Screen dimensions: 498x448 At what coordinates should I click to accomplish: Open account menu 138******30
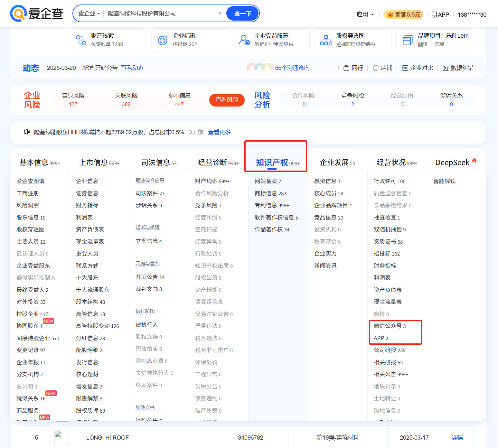472,14
